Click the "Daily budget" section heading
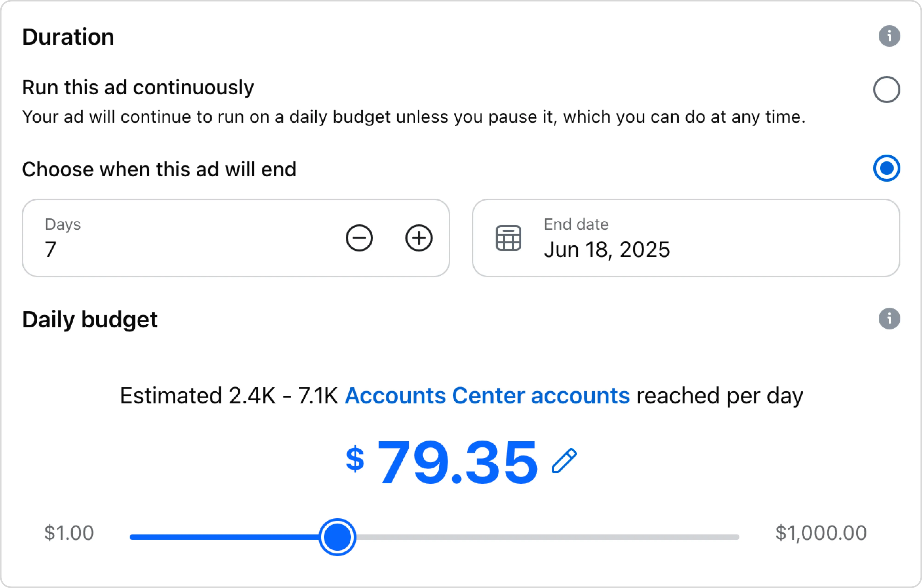The height and width of the screenshot is (588, 922). tap(90, 319)
